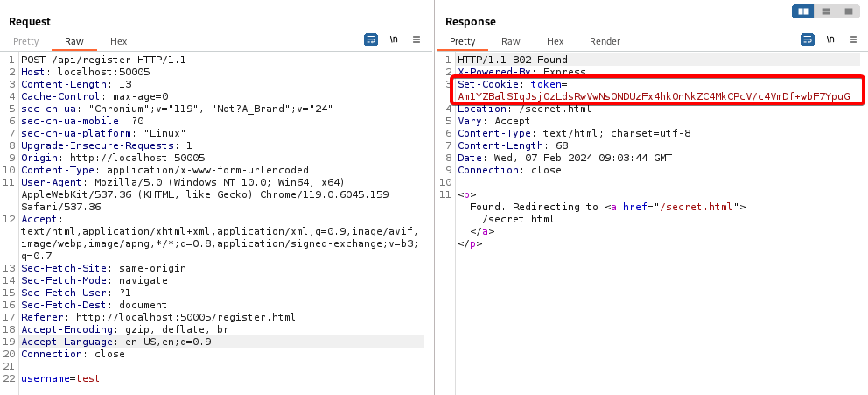Select the combined tabbed layout icon

coord(847,11)
